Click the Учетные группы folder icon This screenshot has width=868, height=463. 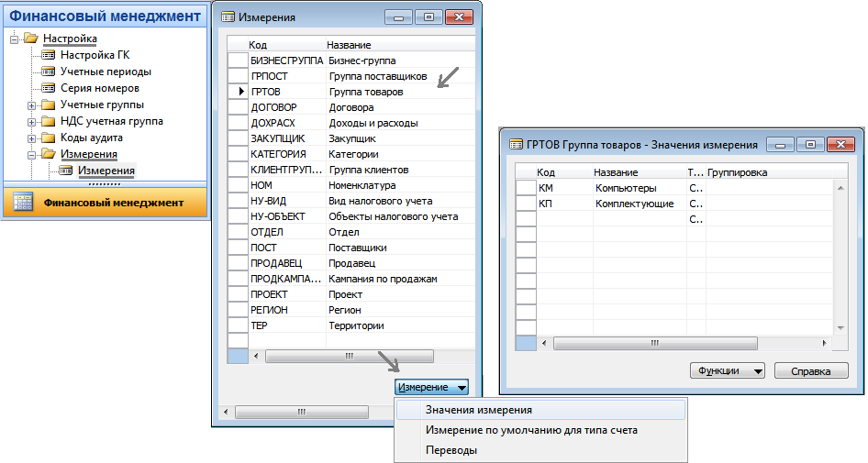tap(49, 105)
